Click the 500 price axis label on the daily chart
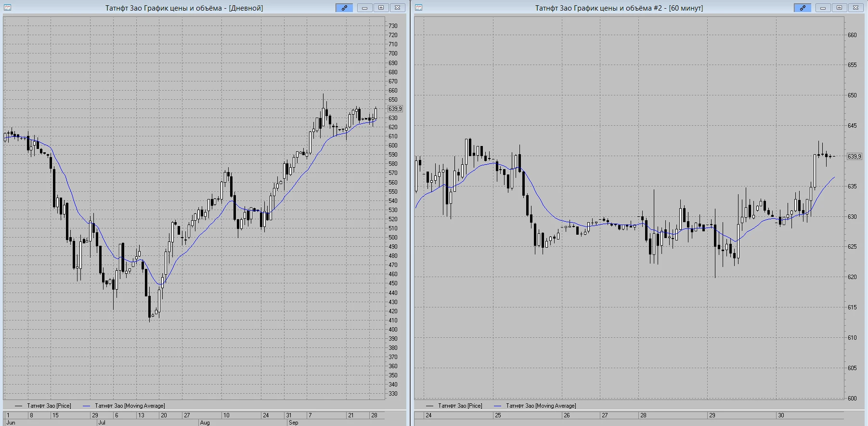 click(x=393, y=238)
